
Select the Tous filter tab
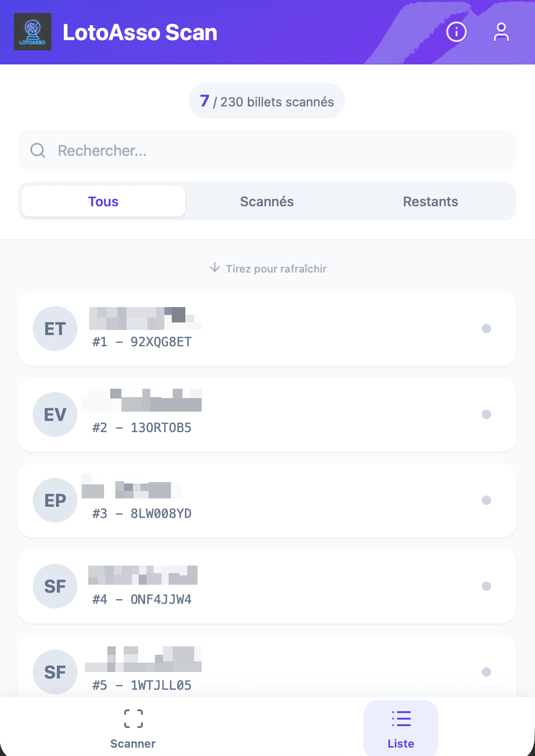103,202
